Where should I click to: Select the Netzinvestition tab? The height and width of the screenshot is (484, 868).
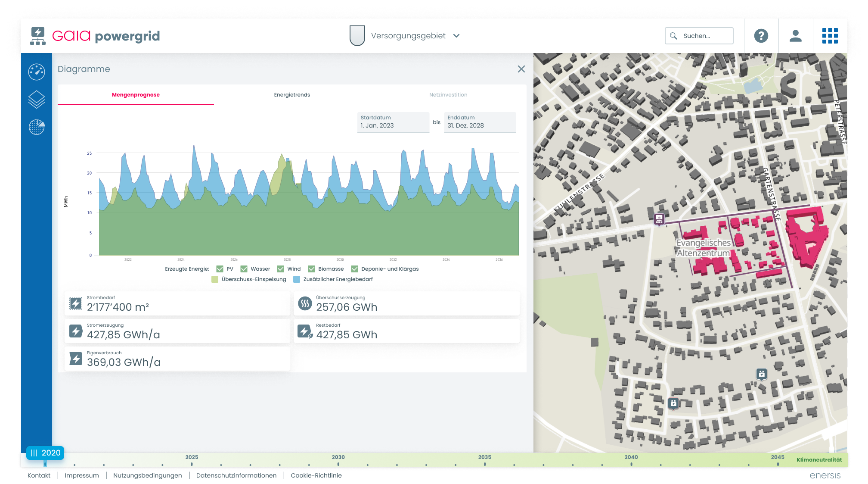[x=448, y=95]
